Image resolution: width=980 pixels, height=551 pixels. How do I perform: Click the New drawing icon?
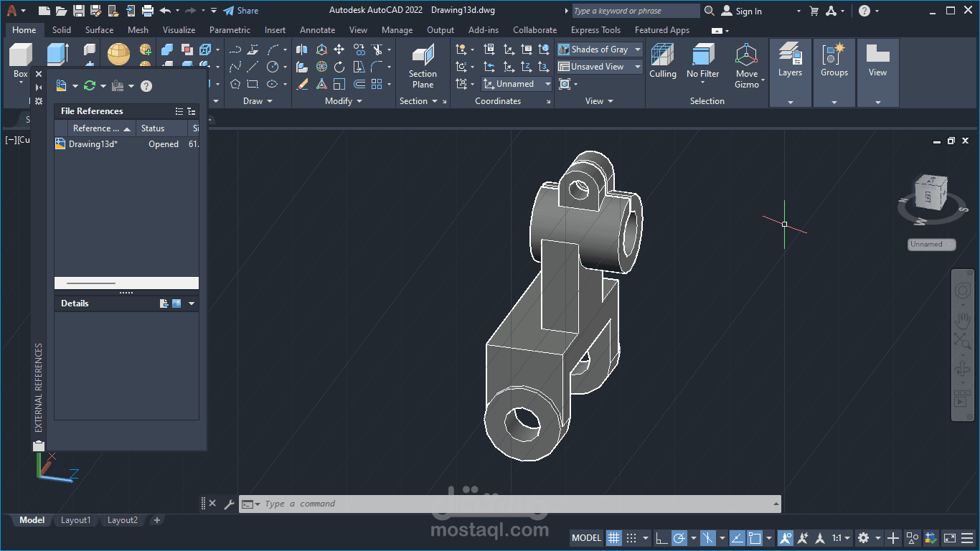point(44,11)
